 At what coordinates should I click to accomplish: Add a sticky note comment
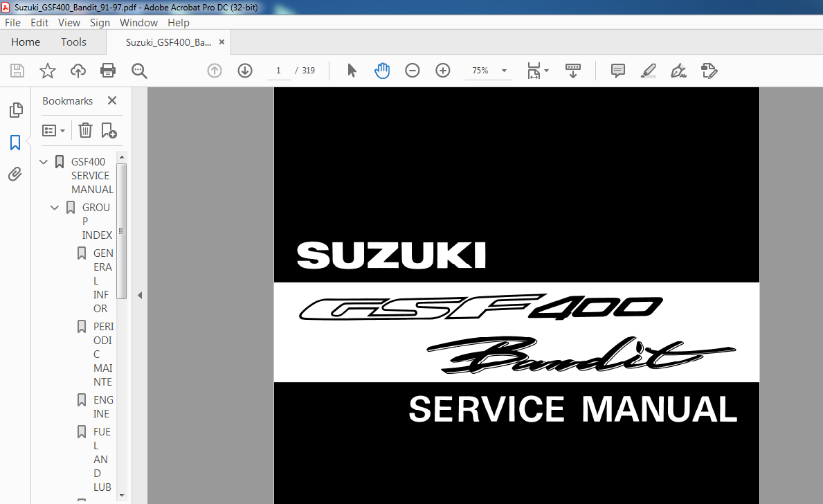618,71
